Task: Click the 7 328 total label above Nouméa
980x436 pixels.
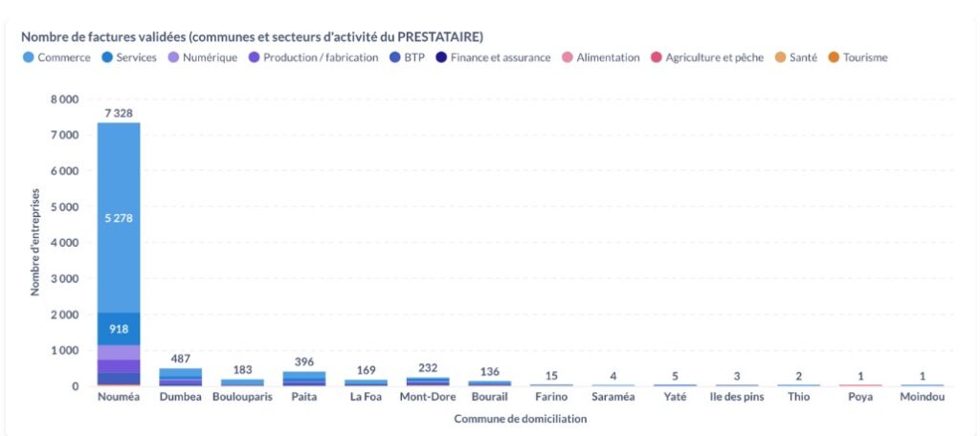Action: coord(119,113)
